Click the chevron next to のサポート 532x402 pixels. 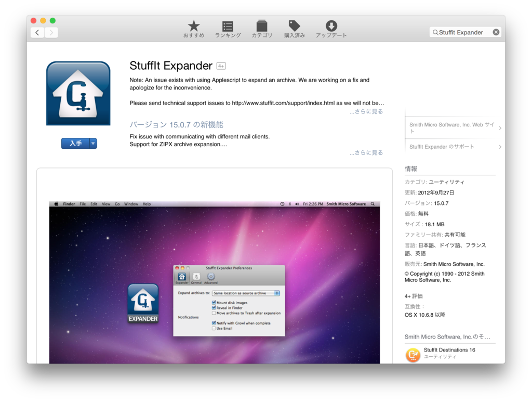pyautogui.click(x=500, y=147)
